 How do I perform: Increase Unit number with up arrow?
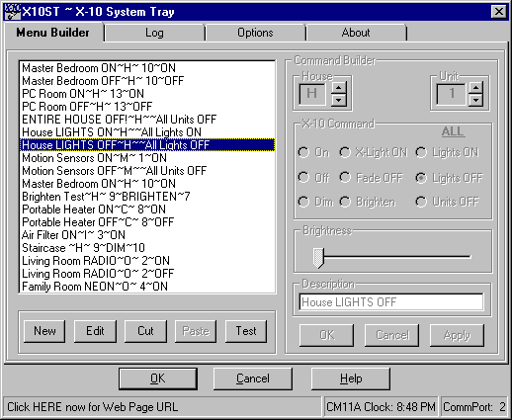point(475,88)
